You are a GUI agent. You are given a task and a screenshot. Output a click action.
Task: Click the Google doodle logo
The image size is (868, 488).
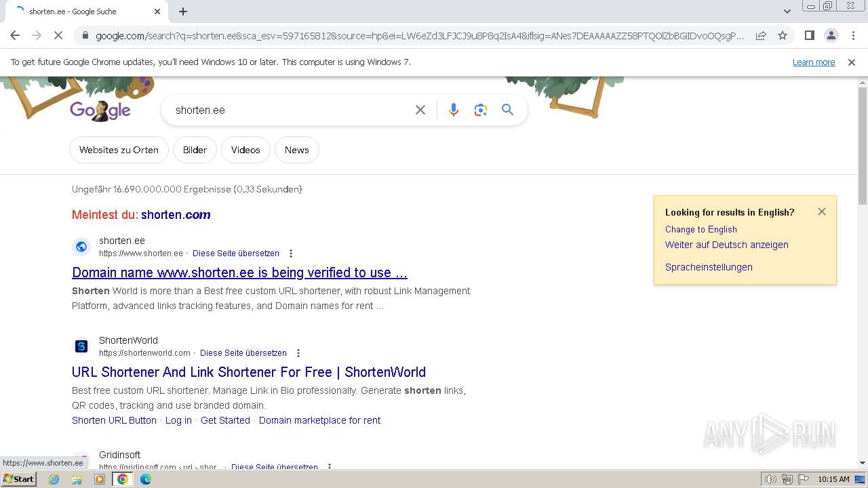(100, 110)
